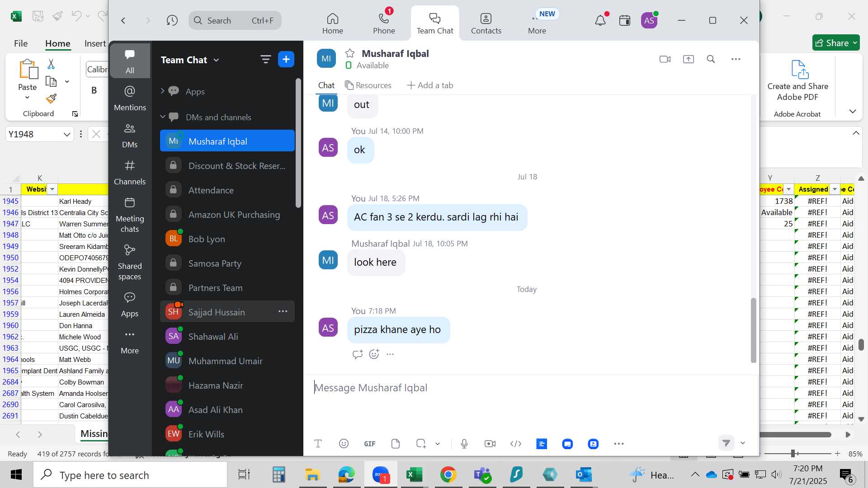Click the Share button in Excel
Viewport: 868px width, 488px height.
[835, 43]
